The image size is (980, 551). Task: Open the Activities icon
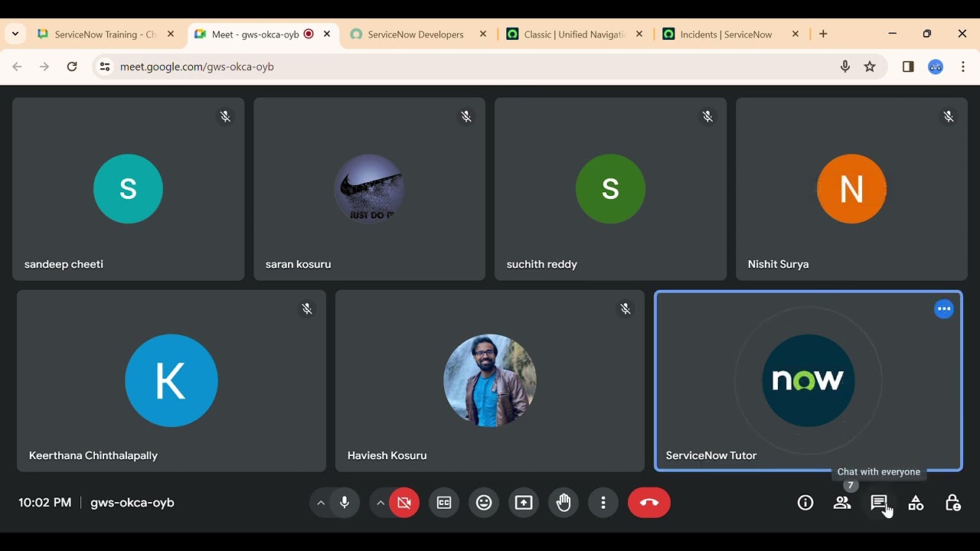[916, 503]
